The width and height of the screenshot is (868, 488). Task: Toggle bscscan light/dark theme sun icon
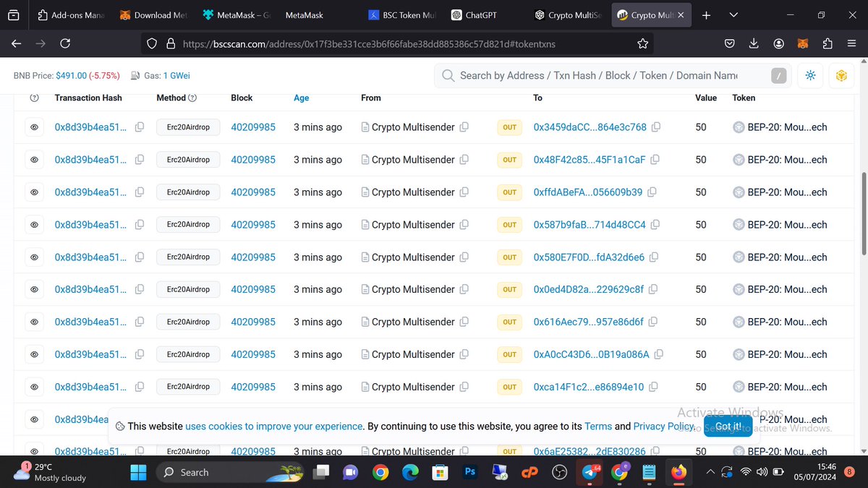[811, 75]
